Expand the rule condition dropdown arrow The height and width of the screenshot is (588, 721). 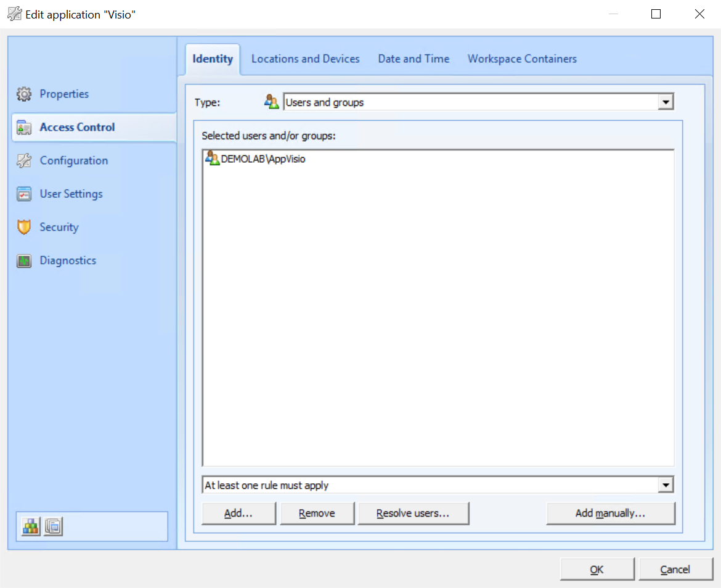click(x=666, y=485)
